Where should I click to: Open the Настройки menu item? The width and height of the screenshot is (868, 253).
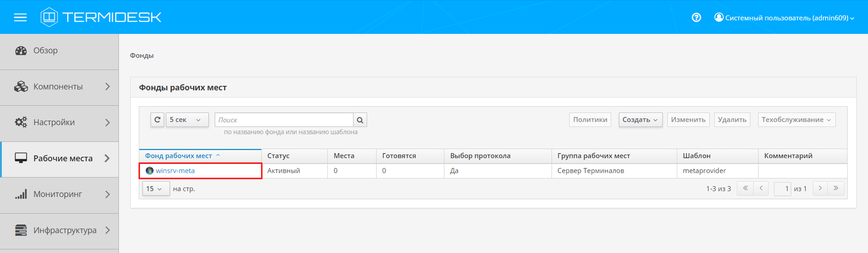coord(59,123)
